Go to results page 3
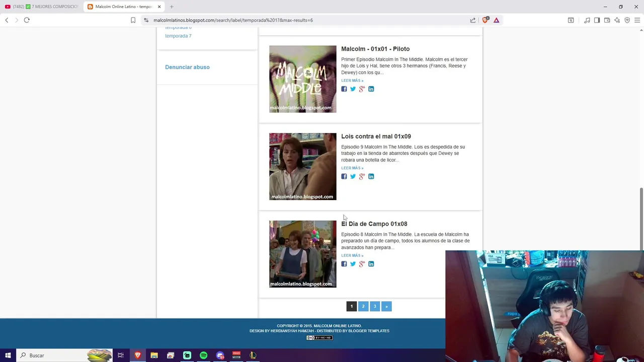644x362 pixels. click(375, 306)
